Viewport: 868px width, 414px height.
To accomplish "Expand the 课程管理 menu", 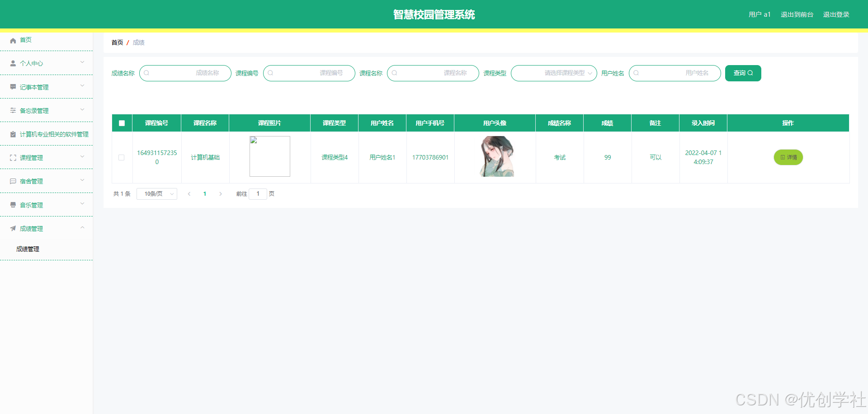I will point(82,156).
